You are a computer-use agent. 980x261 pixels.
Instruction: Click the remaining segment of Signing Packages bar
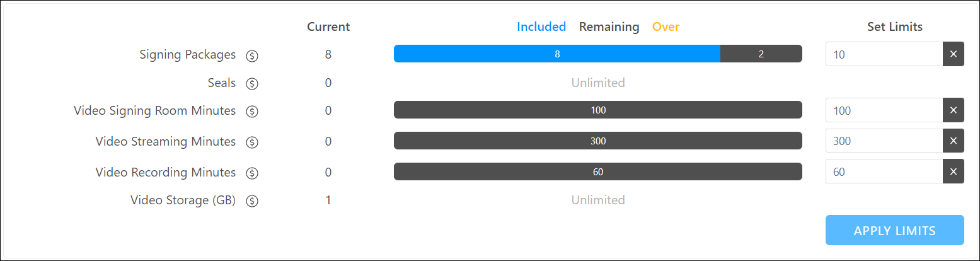click(761, 54)
